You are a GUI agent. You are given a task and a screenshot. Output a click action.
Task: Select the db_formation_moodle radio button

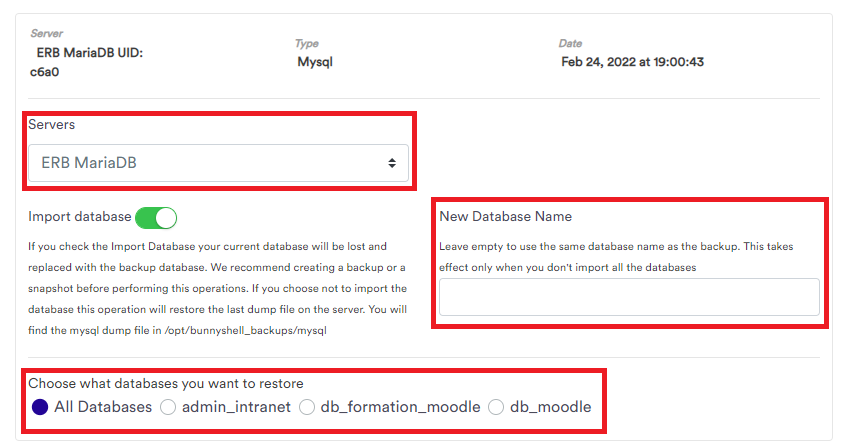307,407
